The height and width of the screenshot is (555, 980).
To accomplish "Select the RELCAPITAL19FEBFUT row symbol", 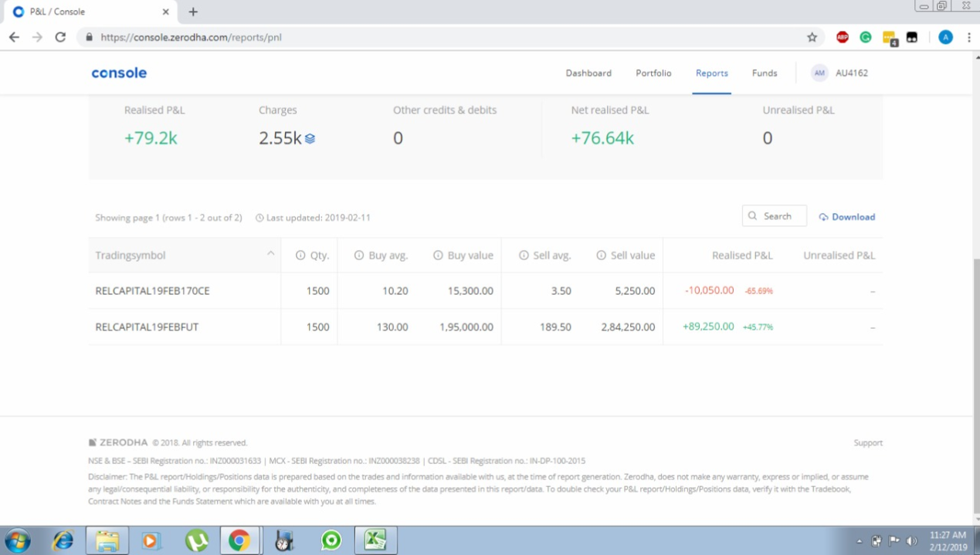I will [147, 327].
